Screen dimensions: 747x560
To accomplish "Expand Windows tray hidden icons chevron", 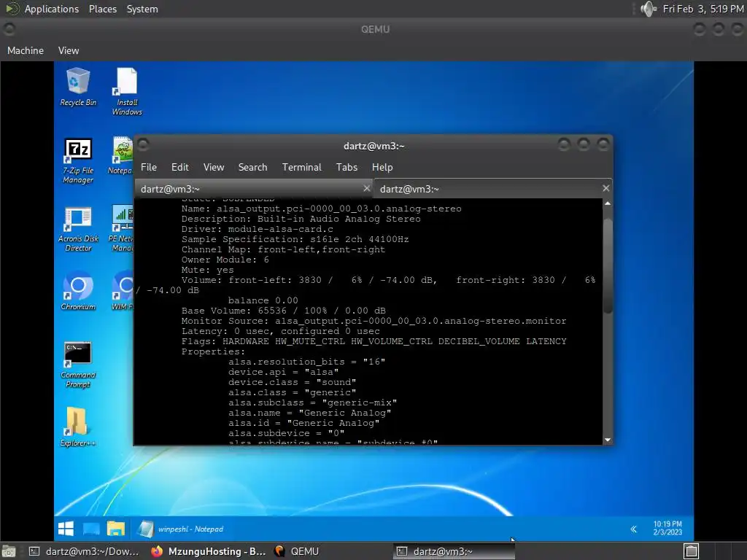I will pos(634,529).
